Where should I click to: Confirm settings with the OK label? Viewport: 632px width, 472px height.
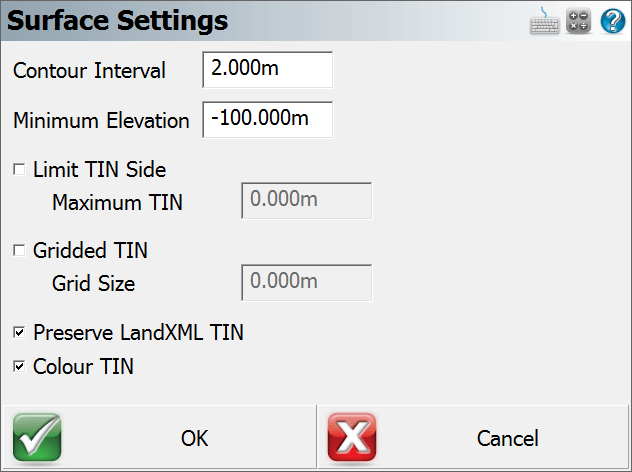click(194, 438)
